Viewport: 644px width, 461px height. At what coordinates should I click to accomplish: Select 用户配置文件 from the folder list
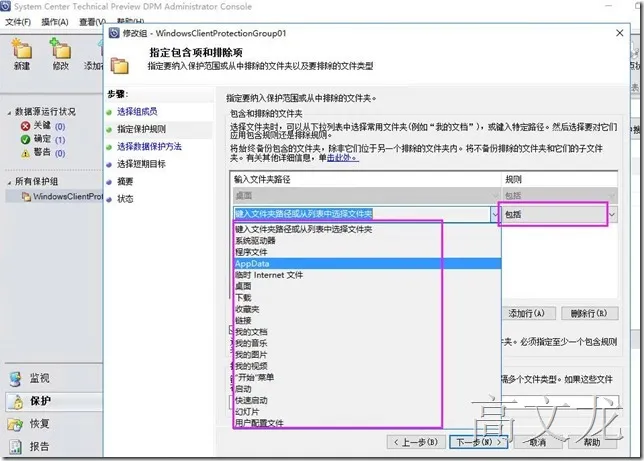pos(367,423)
